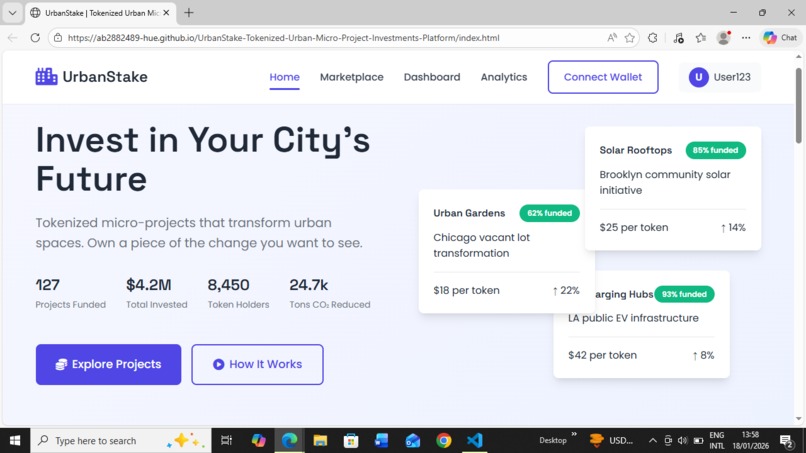Select the Urban Gardens project card
The image size is (806, 453).
point(506,251)
